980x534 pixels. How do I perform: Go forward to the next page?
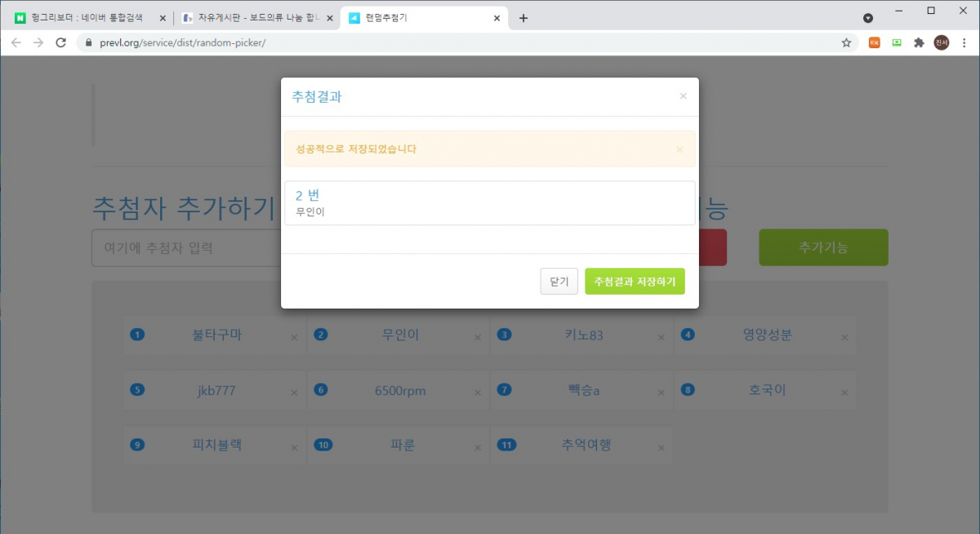[38, 42]
